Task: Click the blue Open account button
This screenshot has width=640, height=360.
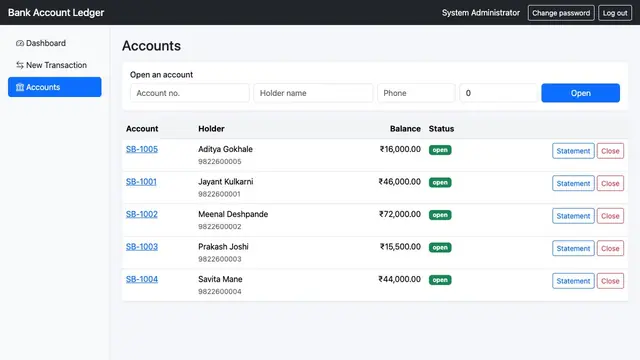Action: click(580, 93)
